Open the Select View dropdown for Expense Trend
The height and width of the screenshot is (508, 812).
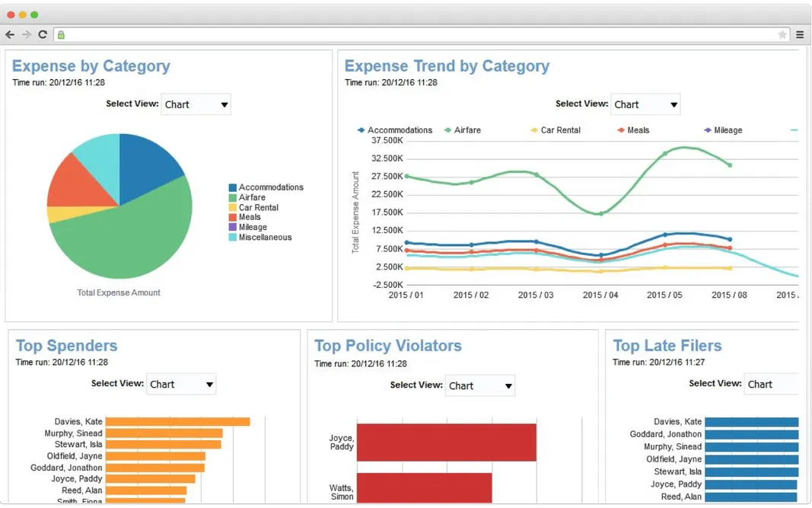click(x=645, y=104)
